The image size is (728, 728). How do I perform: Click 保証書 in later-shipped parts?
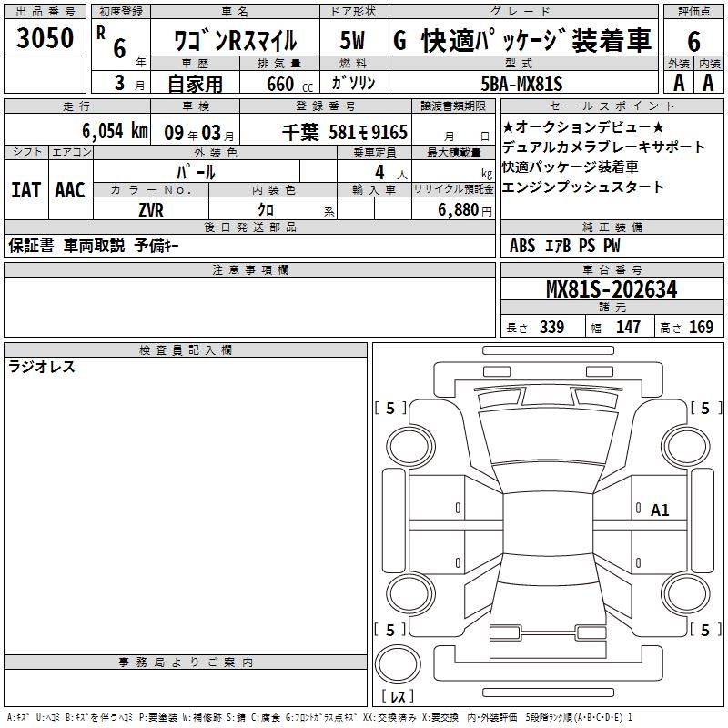click(x=31, y=246)
